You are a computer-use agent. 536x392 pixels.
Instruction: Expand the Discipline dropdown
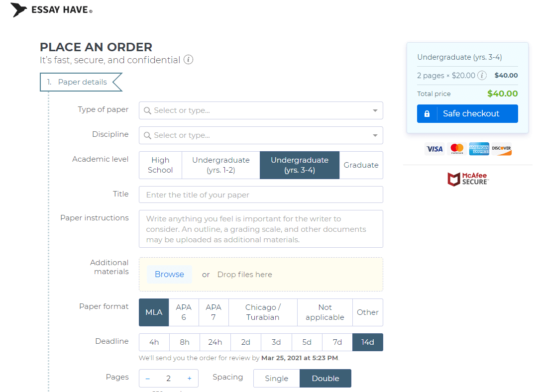click(x=261, y=135)
